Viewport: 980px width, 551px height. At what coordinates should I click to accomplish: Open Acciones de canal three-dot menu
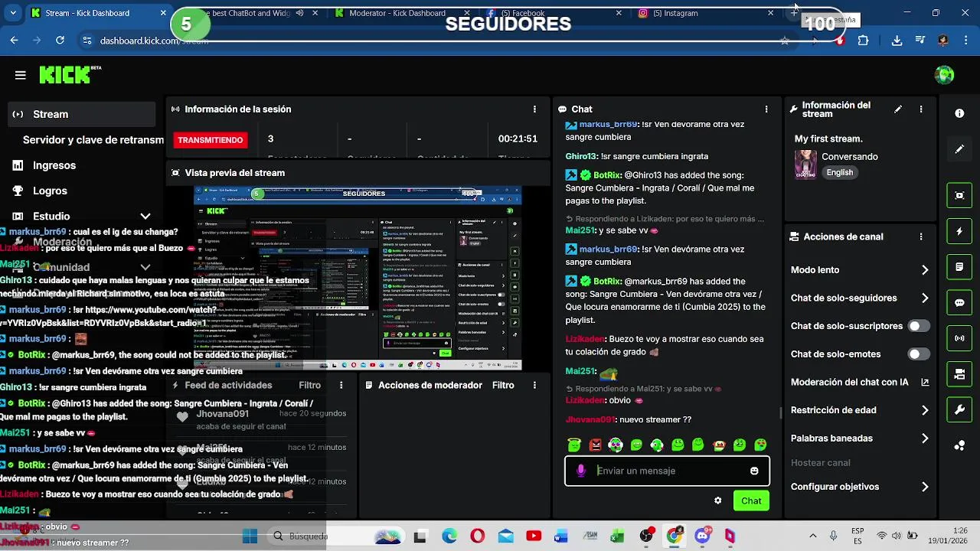pos(921,237)
